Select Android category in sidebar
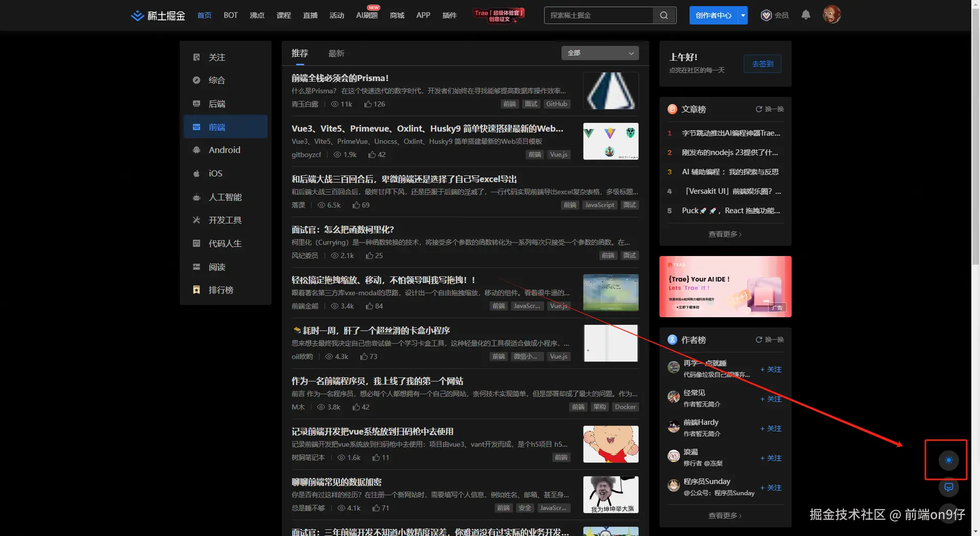Viewport: 980px width, 536px height. pyautogui.click(x=225, y=150)
